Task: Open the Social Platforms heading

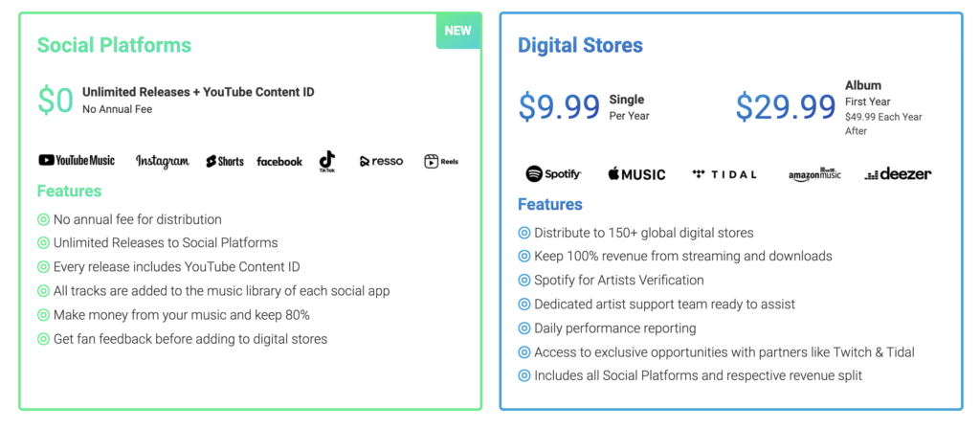Action: [115, 45]
